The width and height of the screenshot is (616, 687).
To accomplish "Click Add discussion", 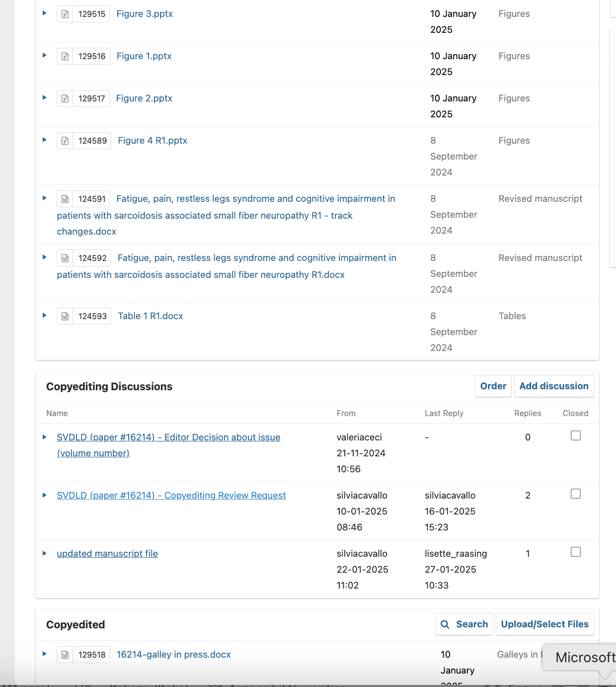I will 554,386.
